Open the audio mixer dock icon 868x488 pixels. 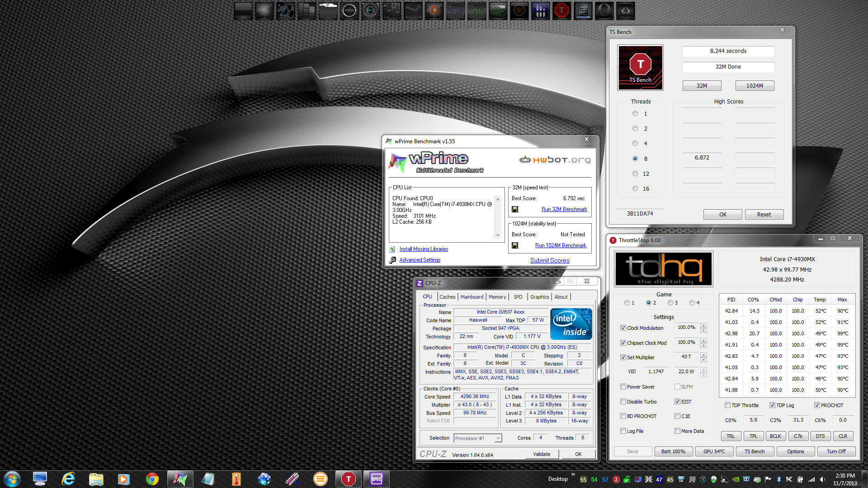pos(392,10)
